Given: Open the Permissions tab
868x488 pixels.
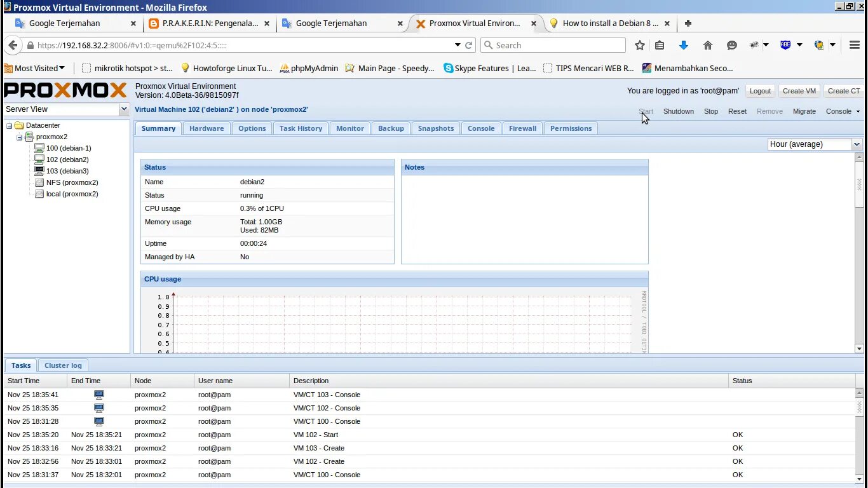Looking at the screenshot, I should pyautogui.click(x=571, y=128).
